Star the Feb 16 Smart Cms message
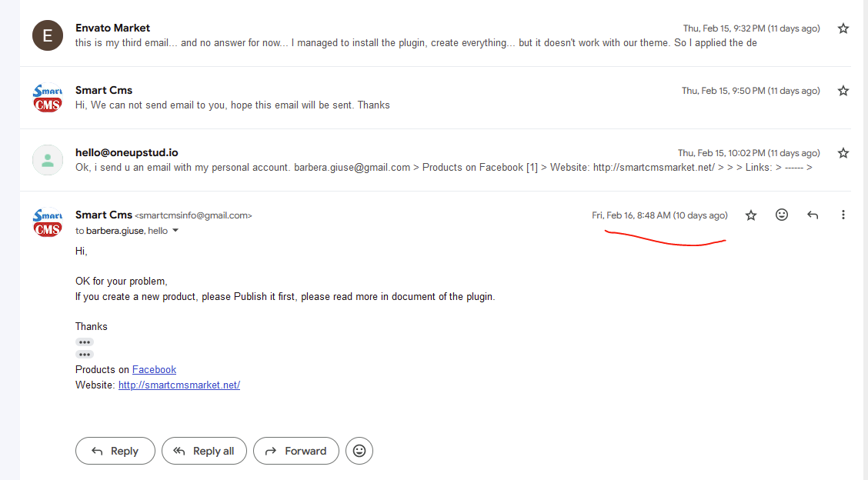The height and width of the screenshot is (480, 868). pyautogui.click(x=750, y=215)
